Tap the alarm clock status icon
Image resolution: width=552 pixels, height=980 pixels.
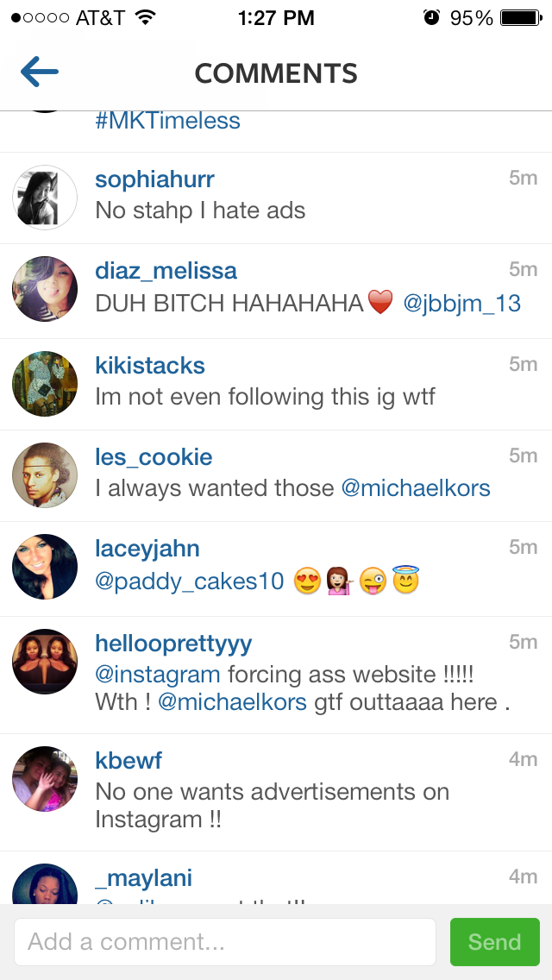pyautogui.click(x=431, y=17)
